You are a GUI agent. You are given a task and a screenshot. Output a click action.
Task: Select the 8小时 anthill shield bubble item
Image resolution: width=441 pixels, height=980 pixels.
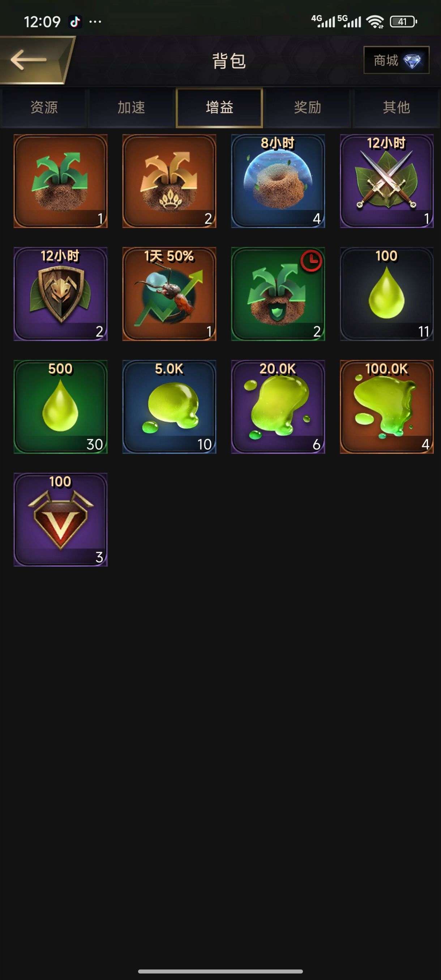[x=278, y=181]
